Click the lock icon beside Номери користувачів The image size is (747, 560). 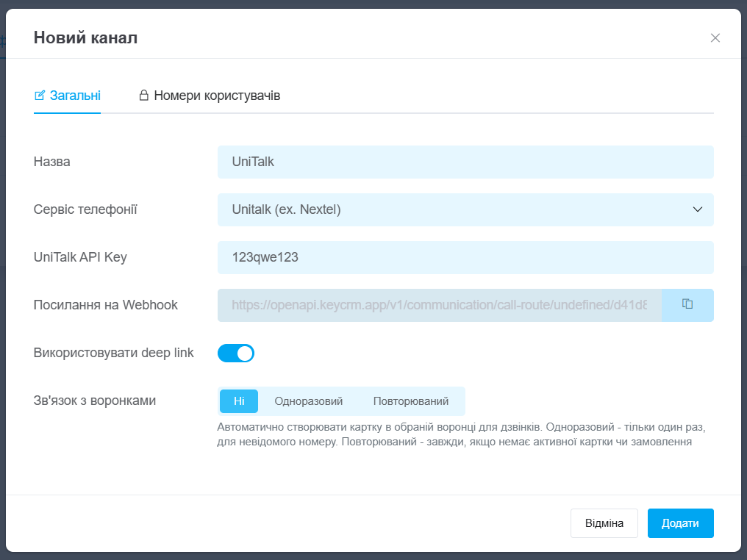144,96
